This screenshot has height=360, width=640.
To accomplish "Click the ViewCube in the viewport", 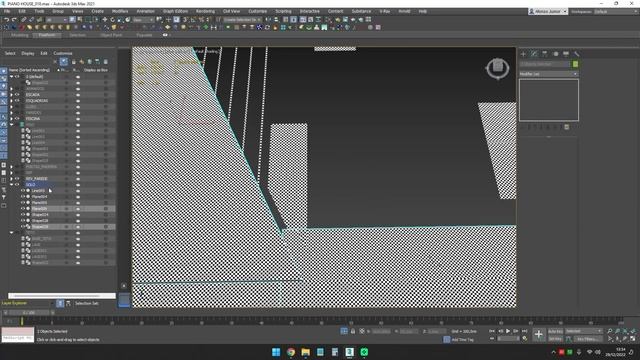I will (x=498, y=68).
